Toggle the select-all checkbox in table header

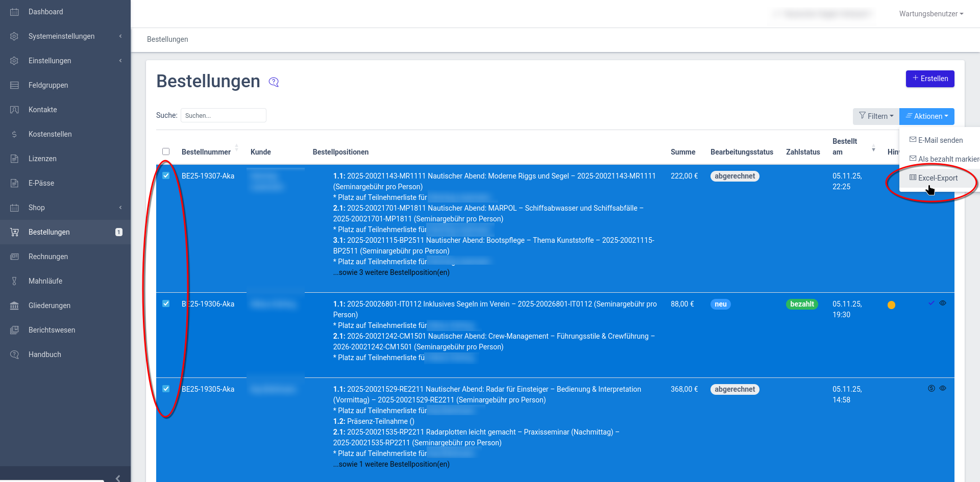(x=166, y=151)
